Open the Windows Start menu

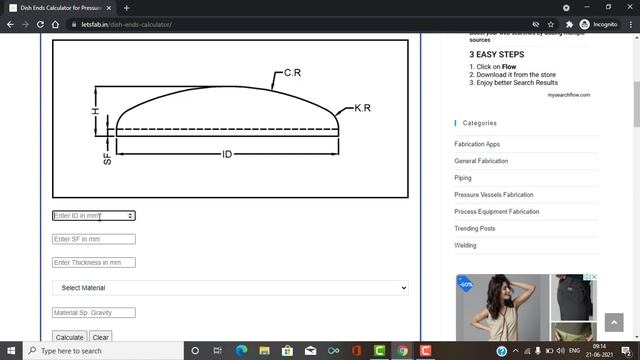coord(11,351)
